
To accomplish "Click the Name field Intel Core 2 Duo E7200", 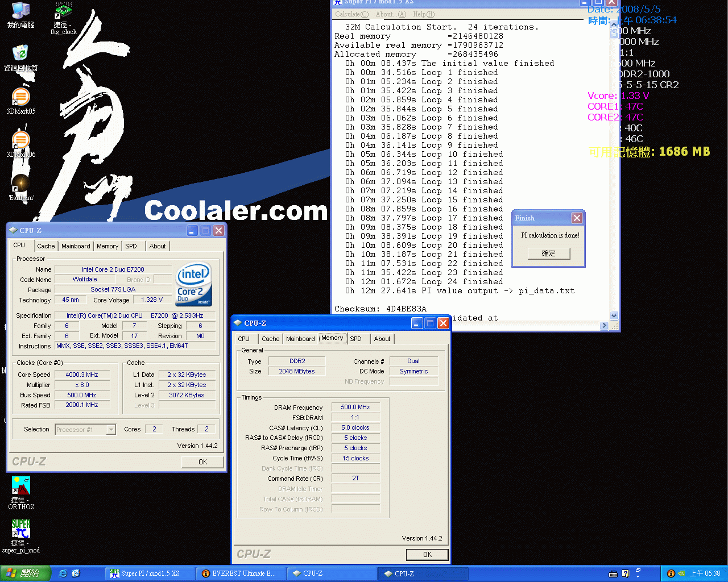I will point(113,269).
